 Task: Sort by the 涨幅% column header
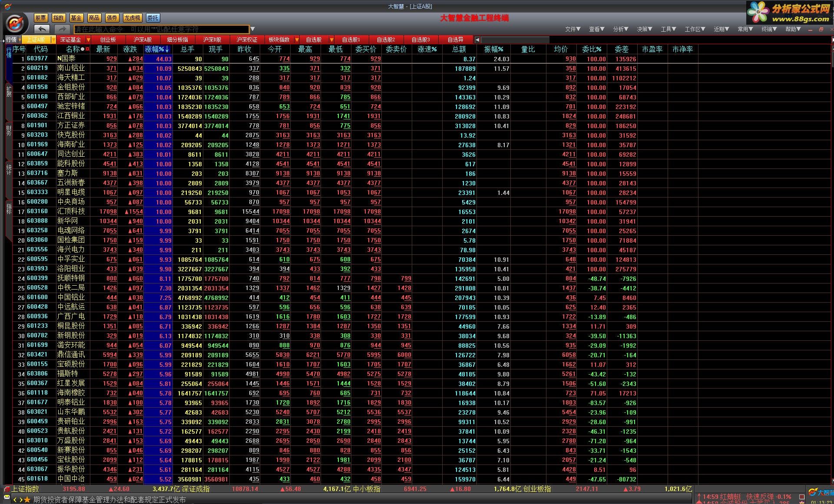(157, 49)
